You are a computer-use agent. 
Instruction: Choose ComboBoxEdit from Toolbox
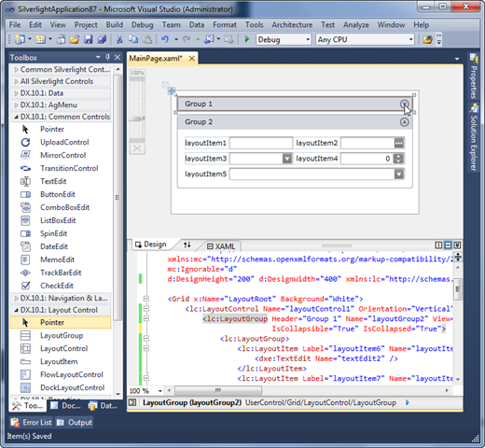click(64, 207)
